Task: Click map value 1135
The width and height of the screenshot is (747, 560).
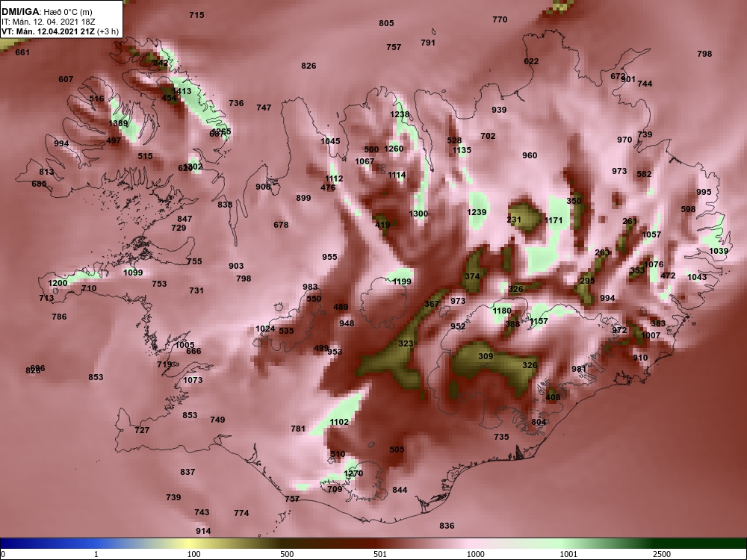Action: pos(462,150)
